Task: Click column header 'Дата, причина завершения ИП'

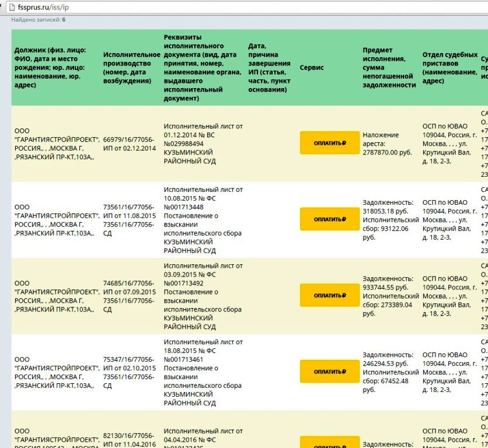Action: pos(269,68)
